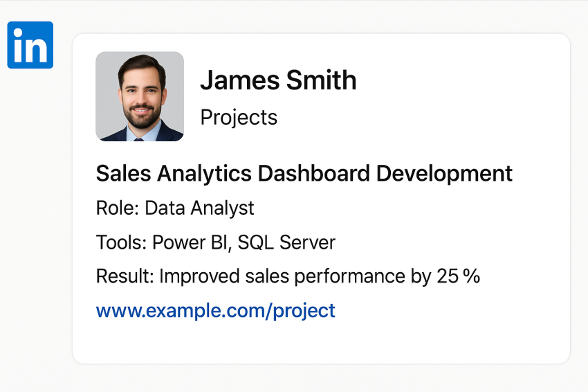This screenshot has height=392, width=588.
Task: Select the Projects section label
Action: tap(239, 118)
